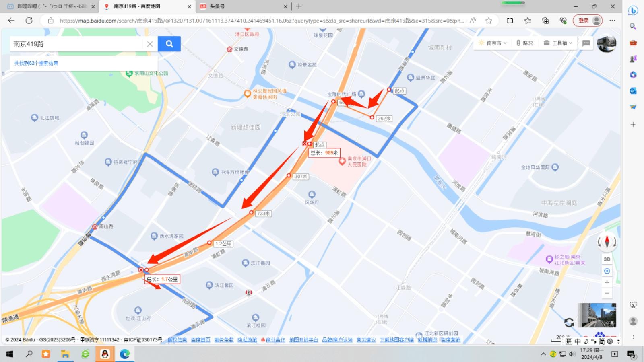Expand the 南京市 city dropdown

pos(492,43)
